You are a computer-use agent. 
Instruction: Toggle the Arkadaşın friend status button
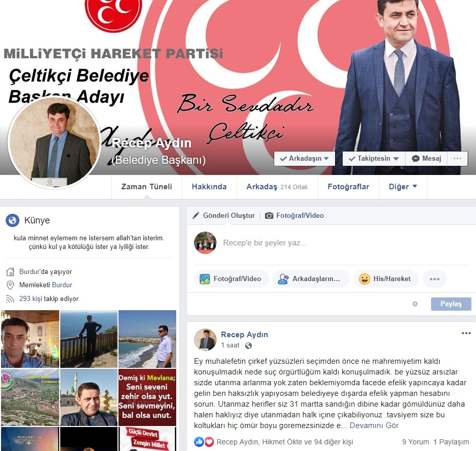(x=304, y=159)
